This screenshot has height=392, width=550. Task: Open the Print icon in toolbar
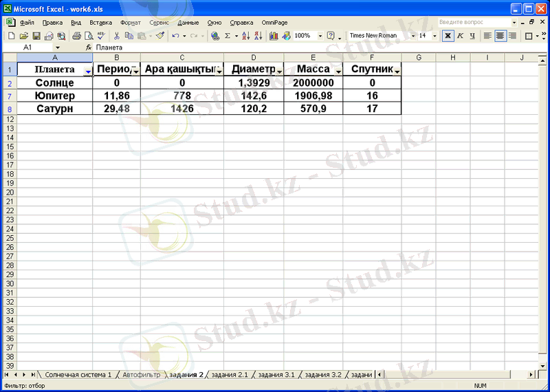[x=76, y=36]
